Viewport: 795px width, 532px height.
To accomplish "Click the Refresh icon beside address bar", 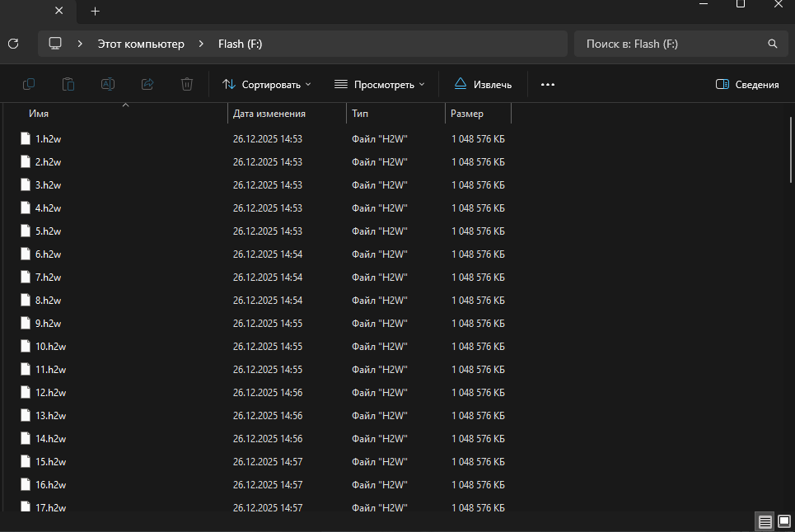I will [x=14, y=44].
